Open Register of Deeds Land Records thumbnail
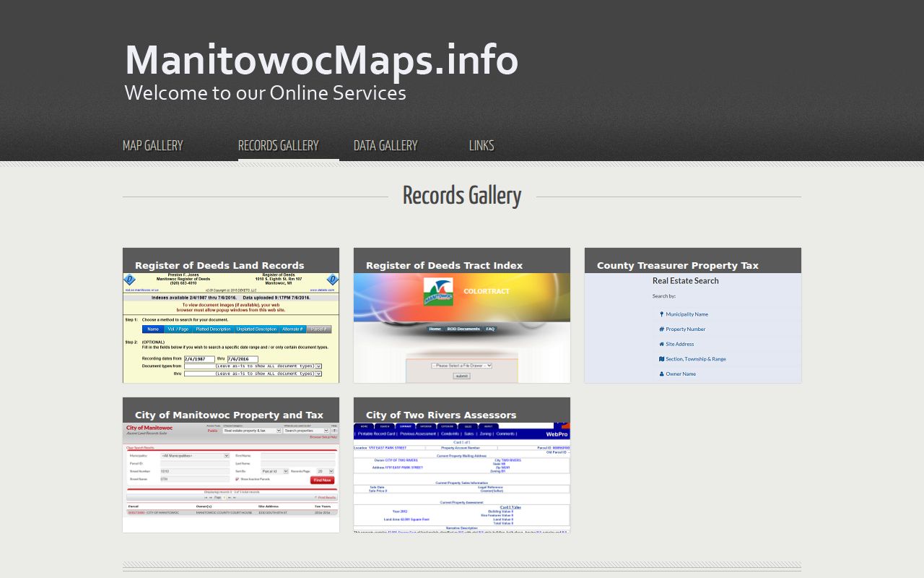Screen dimensions: 924x578 pyautogui.click(x=231, y=316)
